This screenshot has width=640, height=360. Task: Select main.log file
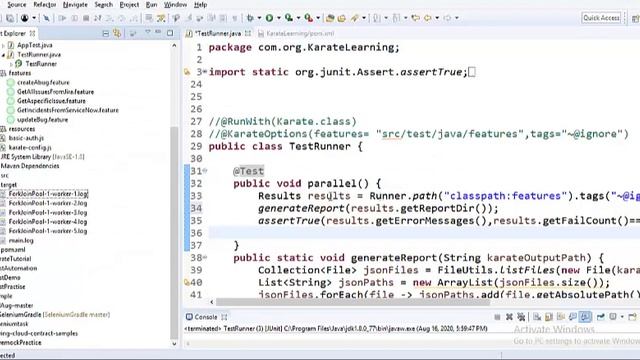[x=21, y=240]
